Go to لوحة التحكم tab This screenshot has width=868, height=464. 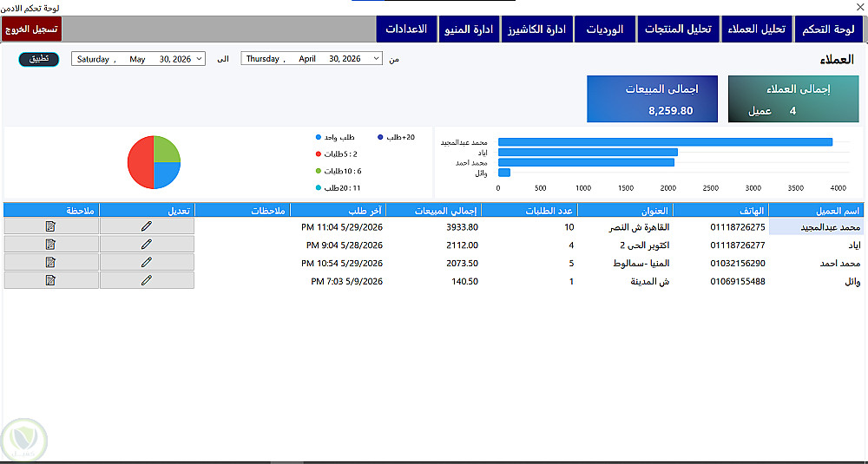(829, 29)
